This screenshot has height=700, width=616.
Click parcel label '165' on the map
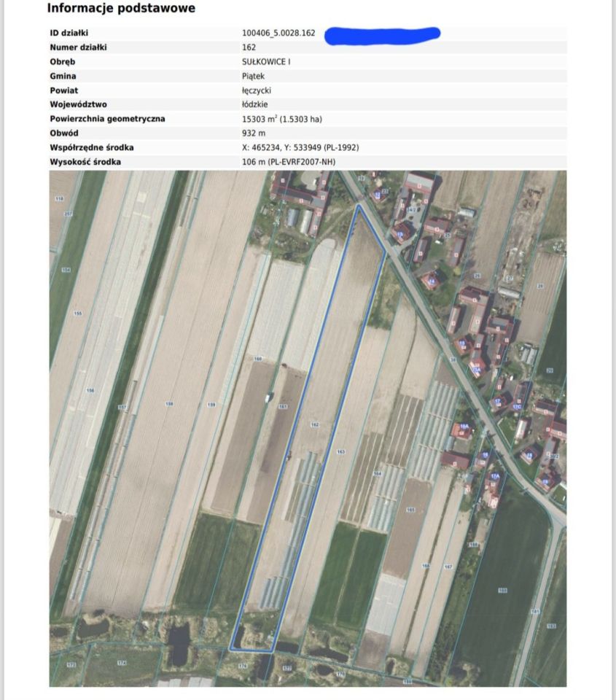410,510
